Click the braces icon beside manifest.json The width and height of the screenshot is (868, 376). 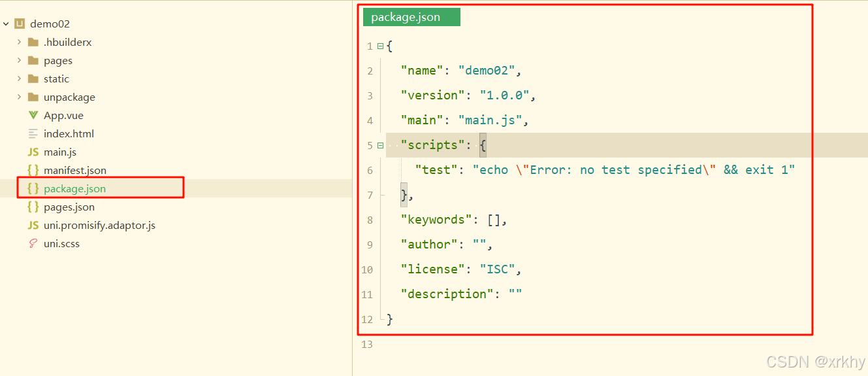[x=33, y=170]
